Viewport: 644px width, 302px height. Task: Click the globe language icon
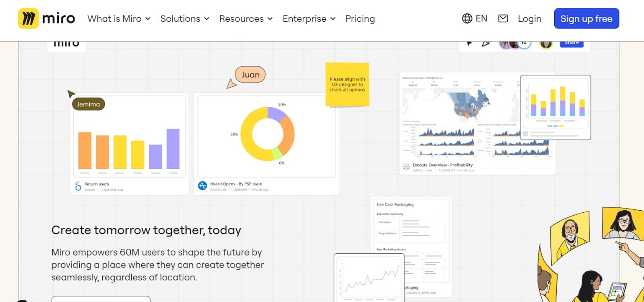[x=467, y=18]
